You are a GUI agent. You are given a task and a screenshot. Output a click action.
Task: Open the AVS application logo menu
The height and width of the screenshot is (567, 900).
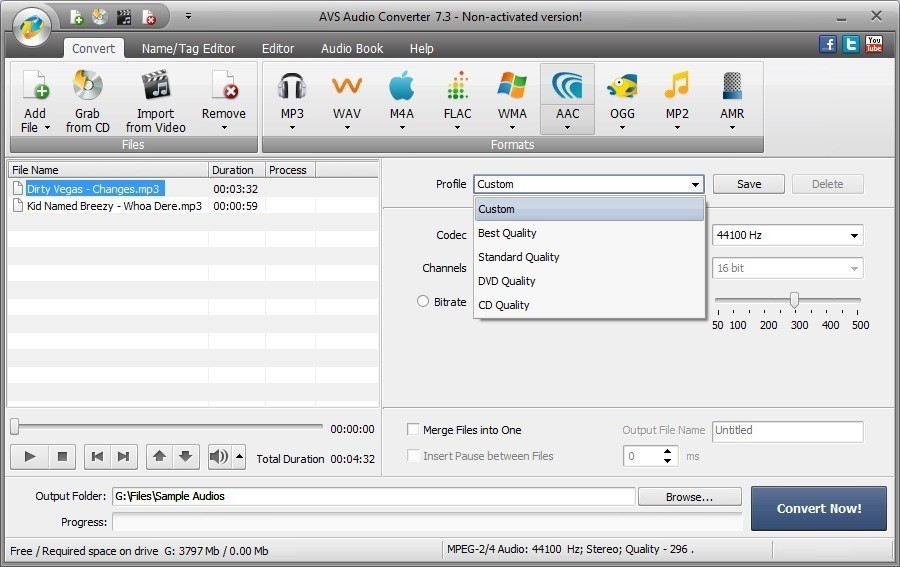tap(32, 26)
